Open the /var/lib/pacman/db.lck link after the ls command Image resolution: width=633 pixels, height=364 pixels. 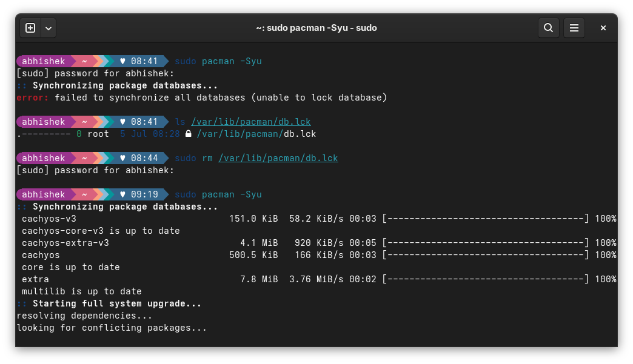250,122
